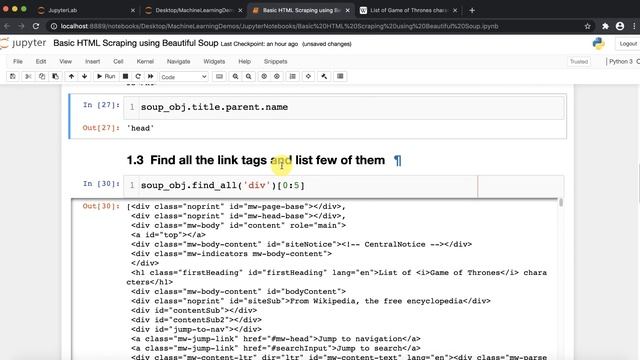
Task: Go forward in browser history
Action: click(x=21, y=26)
